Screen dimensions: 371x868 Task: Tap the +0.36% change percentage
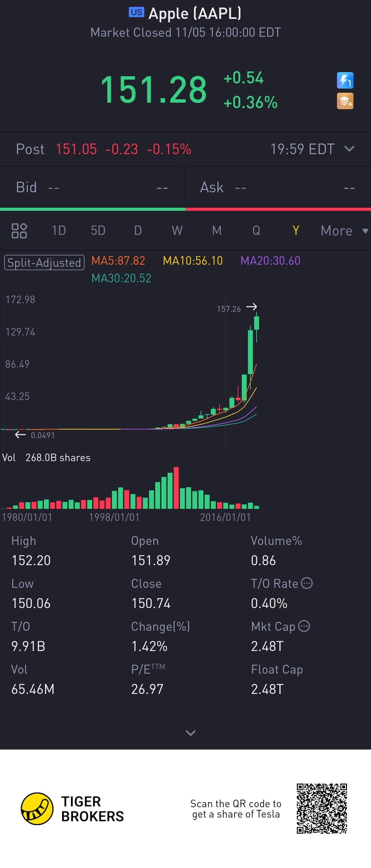click(x=250, y=102)
